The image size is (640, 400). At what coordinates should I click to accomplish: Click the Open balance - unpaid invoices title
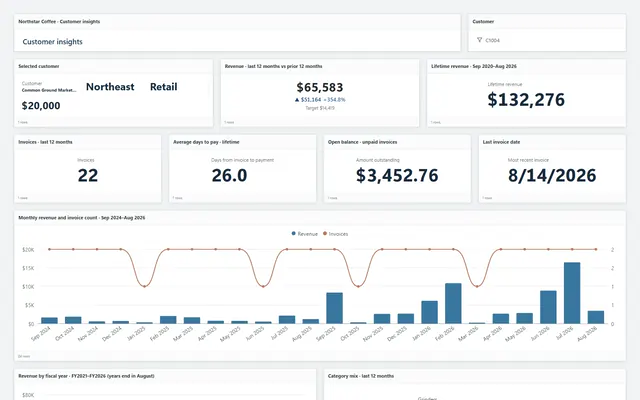coord(362,142)
